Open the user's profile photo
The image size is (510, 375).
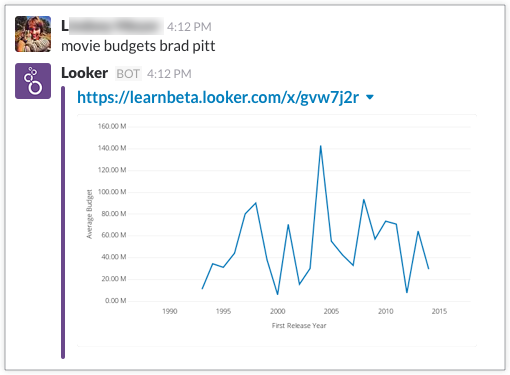coord(33,34)
